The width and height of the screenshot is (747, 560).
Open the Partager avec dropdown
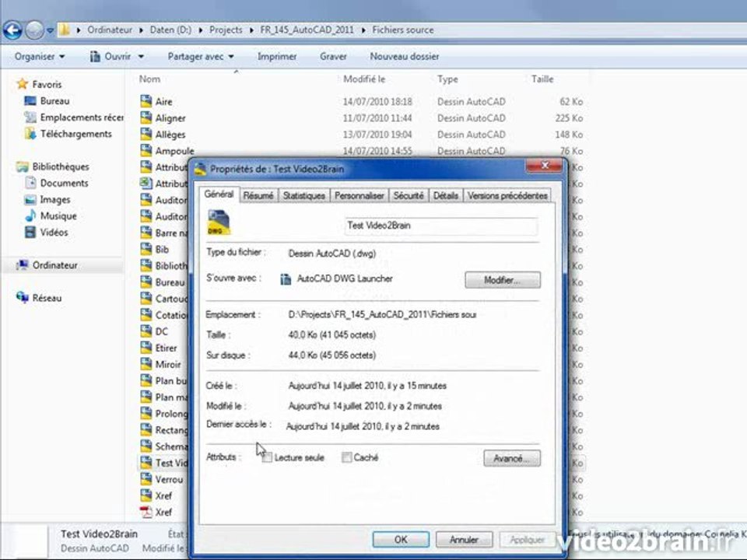click(x=201, y=57)
